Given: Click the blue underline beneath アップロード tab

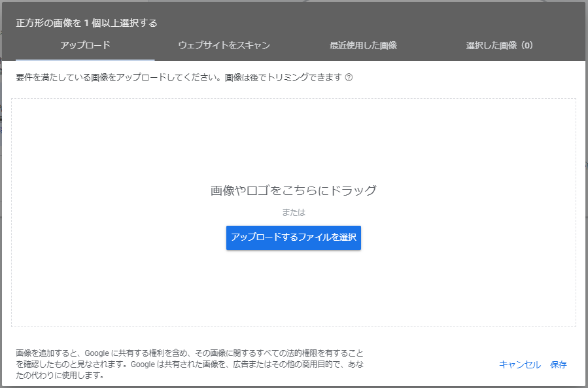Looking at the screenshot, I should pyautogui.click(x=85, y=60).
